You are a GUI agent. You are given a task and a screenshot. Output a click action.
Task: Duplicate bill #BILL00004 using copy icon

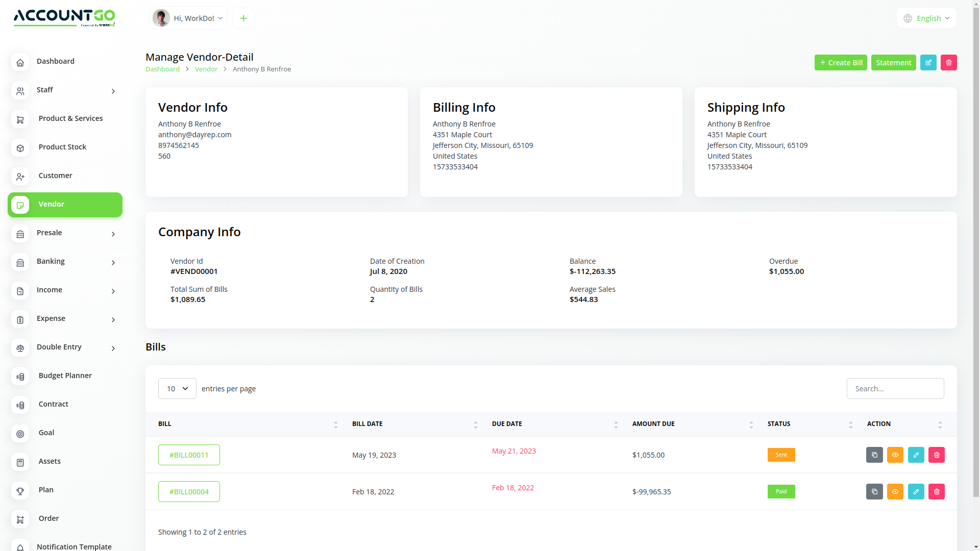[x=874, y=491]
